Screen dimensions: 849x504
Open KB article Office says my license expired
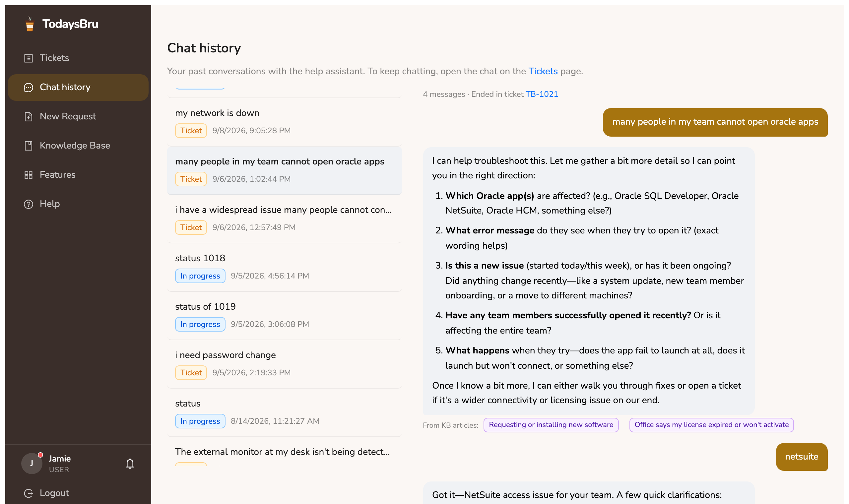click(711, 425)
